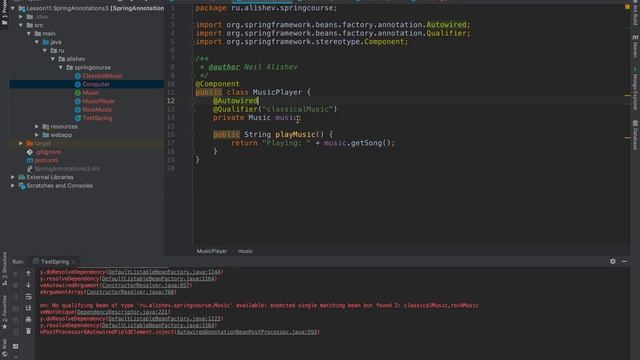This screenshot has height=360, width=640.
Task: Click the green Music interface icon
Action: coord(78,93)
